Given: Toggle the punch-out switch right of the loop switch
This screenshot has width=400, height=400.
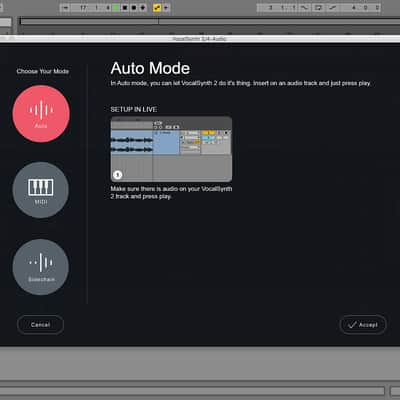Looking at the screenshot, I should (x=332, y=7).
